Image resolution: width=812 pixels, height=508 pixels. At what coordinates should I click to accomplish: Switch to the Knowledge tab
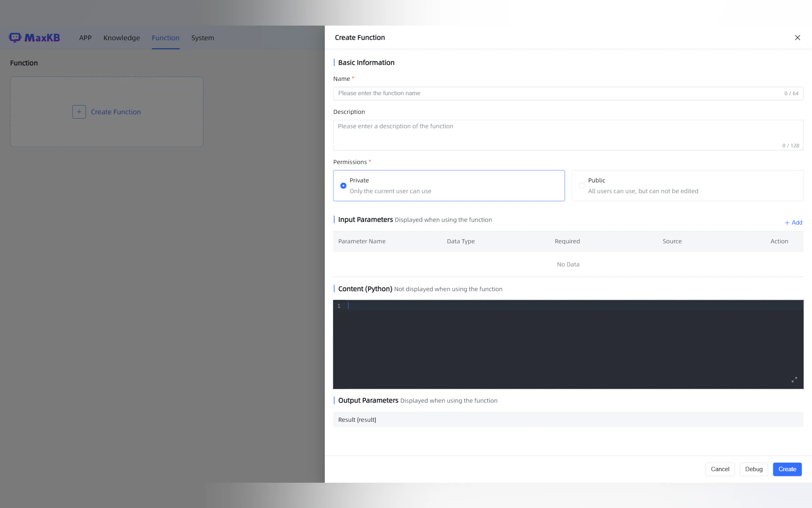[121, 38]
